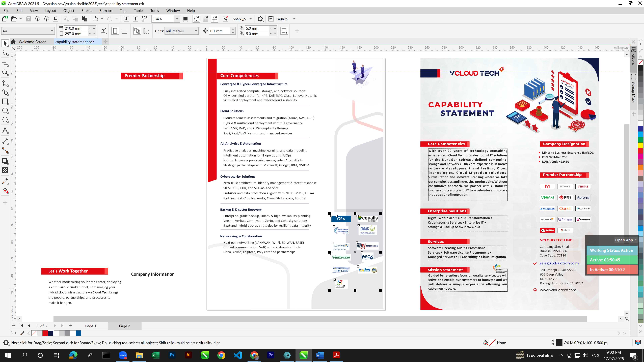Viewport: 644px width, 362px height.
Task: Click the Publish to PDF icon
Action: tap(144, 19)
